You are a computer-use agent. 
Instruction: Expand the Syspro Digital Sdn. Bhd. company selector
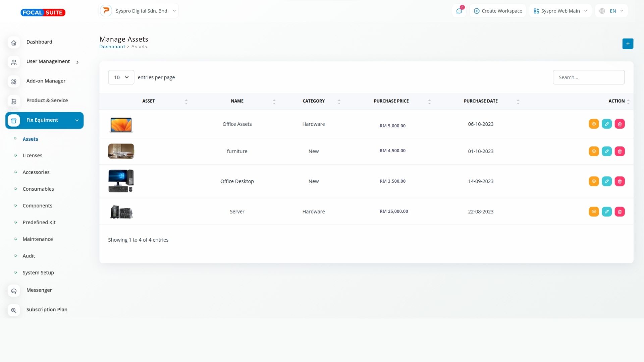[x=139, y=11]
